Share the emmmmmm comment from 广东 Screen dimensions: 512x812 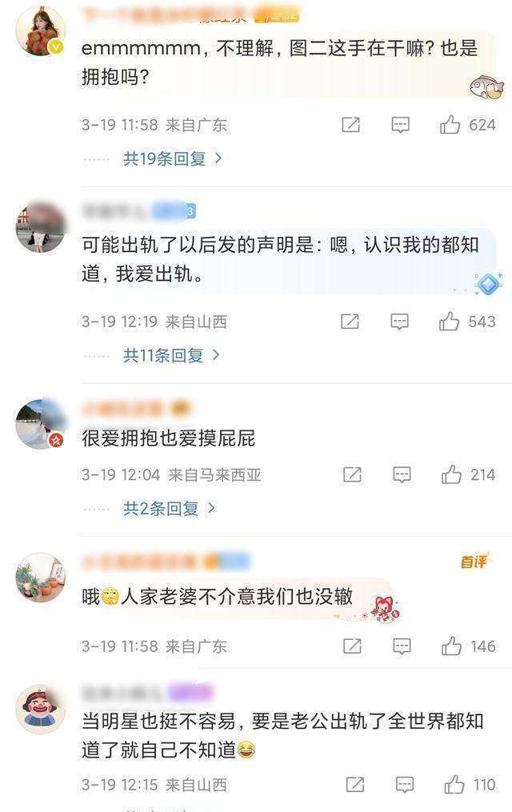pyautogui.click(x=350, y=125)
